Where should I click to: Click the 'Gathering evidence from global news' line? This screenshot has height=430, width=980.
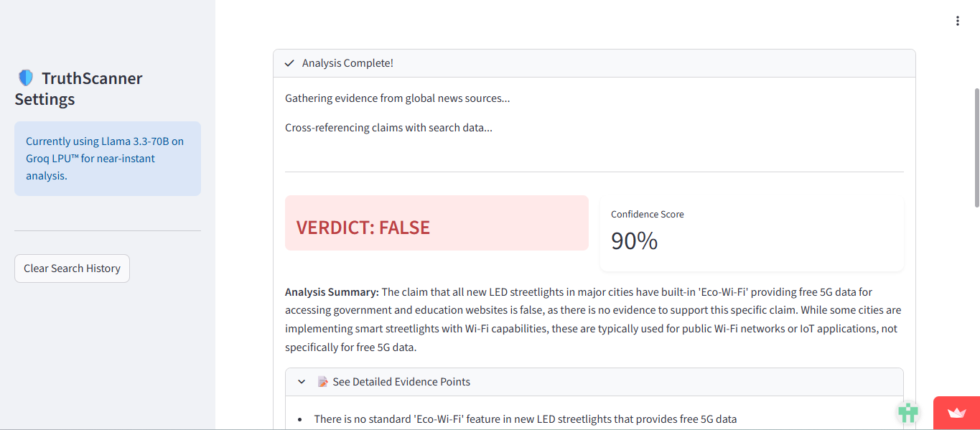click(x=397, y=98)
